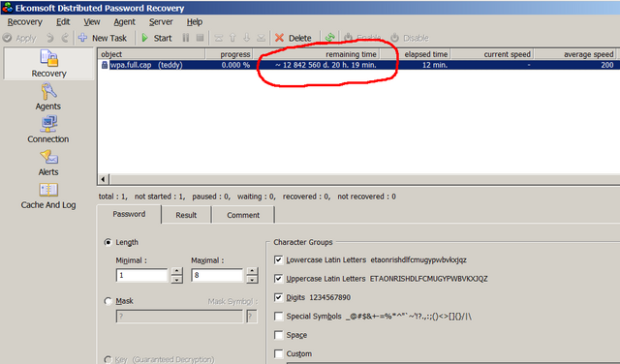Enable the Special Symbols checkbox

[x=278, y=316]
